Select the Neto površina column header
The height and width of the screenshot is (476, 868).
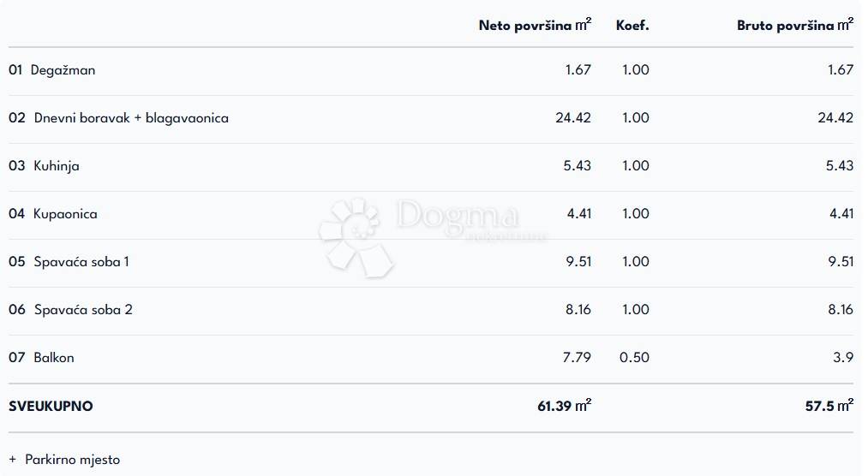[x=535, y=25]
